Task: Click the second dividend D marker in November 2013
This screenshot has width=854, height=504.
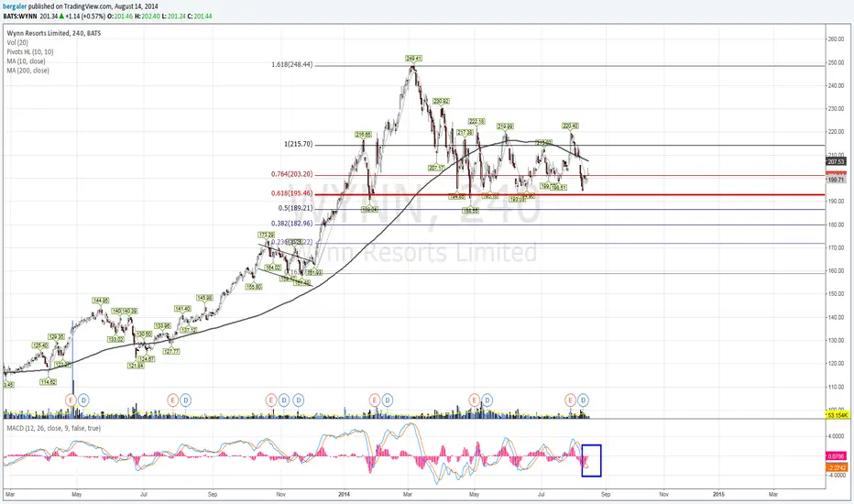Action: coord(299,400)
